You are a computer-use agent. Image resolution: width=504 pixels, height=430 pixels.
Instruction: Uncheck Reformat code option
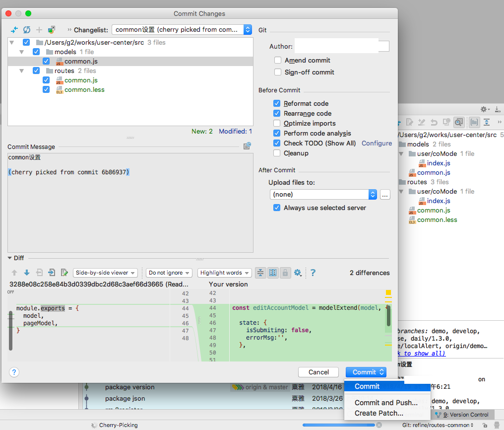277,103
